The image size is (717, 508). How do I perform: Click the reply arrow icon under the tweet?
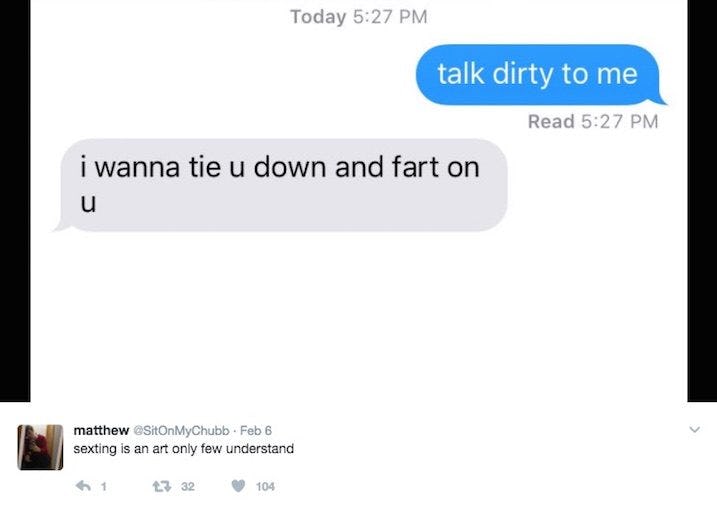coord(83,486)
